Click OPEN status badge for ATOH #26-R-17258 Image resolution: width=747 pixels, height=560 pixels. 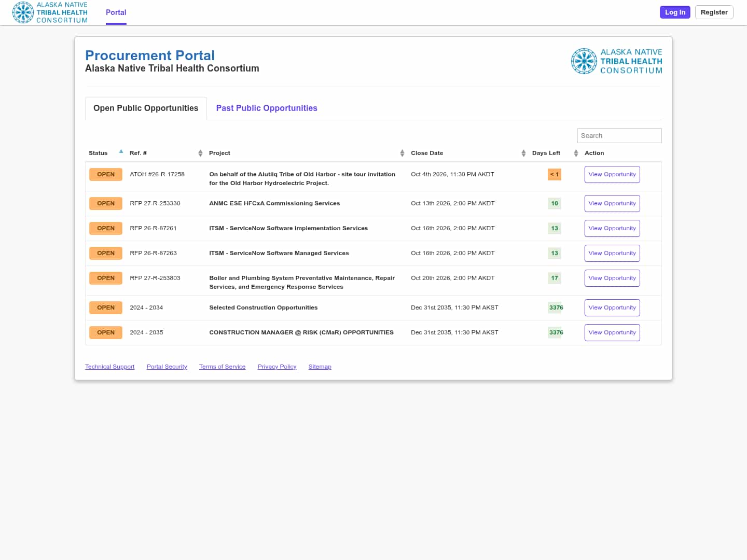tap(106, 174)
